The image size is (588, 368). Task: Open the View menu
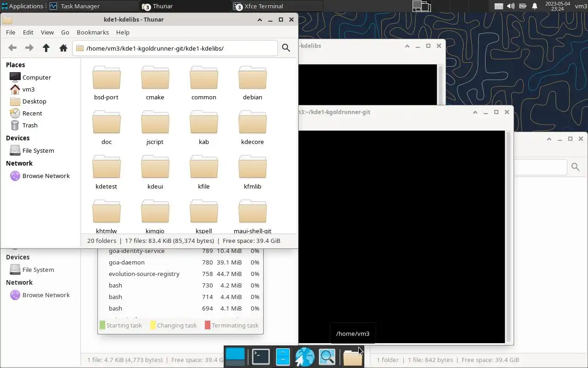pyautogui.click(x=47, y=32)
